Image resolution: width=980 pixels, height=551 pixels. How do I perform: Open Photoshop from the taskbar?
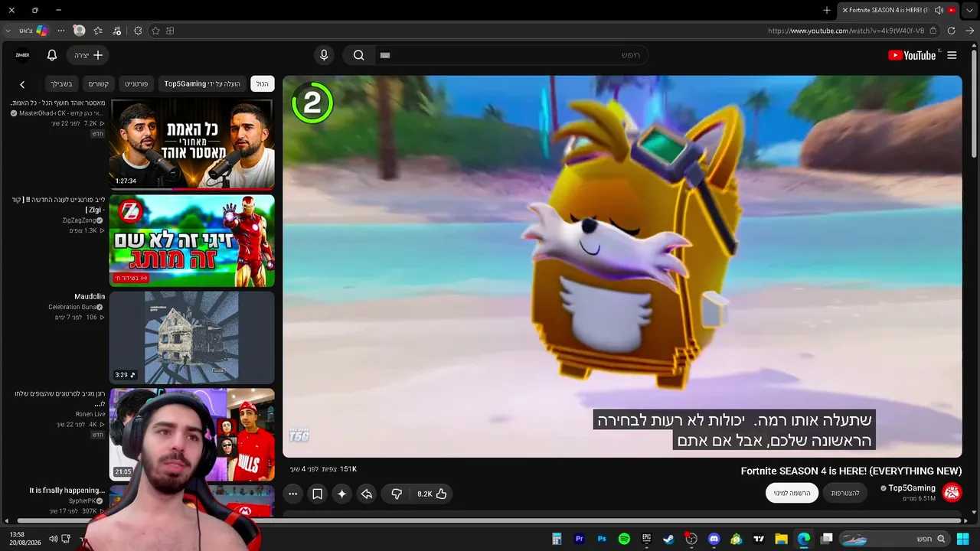coord(602,539)
